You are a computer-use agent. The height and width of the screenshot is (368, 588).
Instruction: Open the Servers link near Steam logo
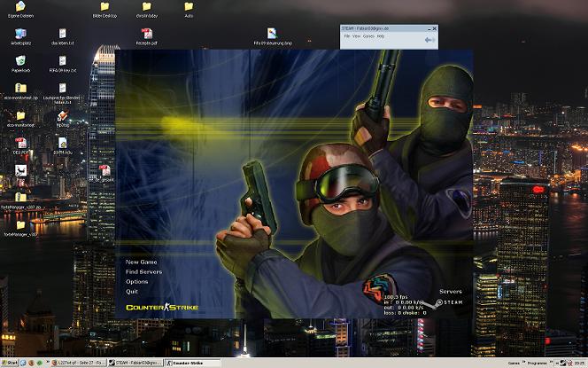[451, 292]
